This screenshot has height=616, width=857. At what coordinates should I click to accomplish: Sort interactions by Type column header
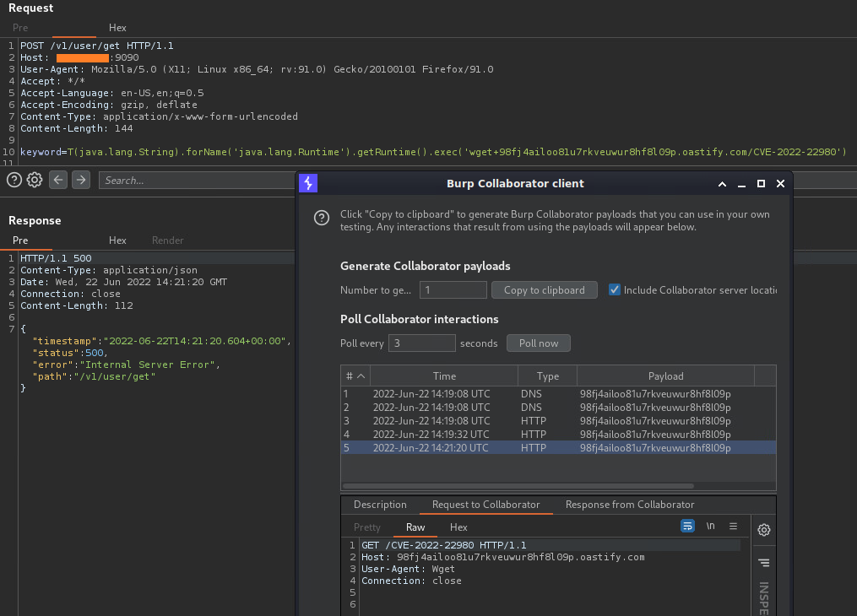(x=547, y=376)
